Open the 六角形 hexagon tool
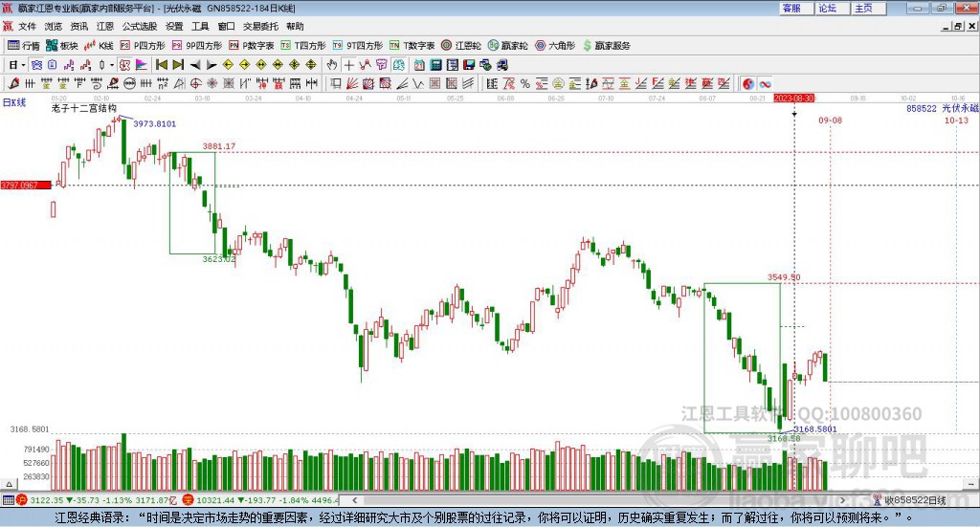The height and width of the screenshot is (527, 980). pyautogui.click(x=555, y=46)
